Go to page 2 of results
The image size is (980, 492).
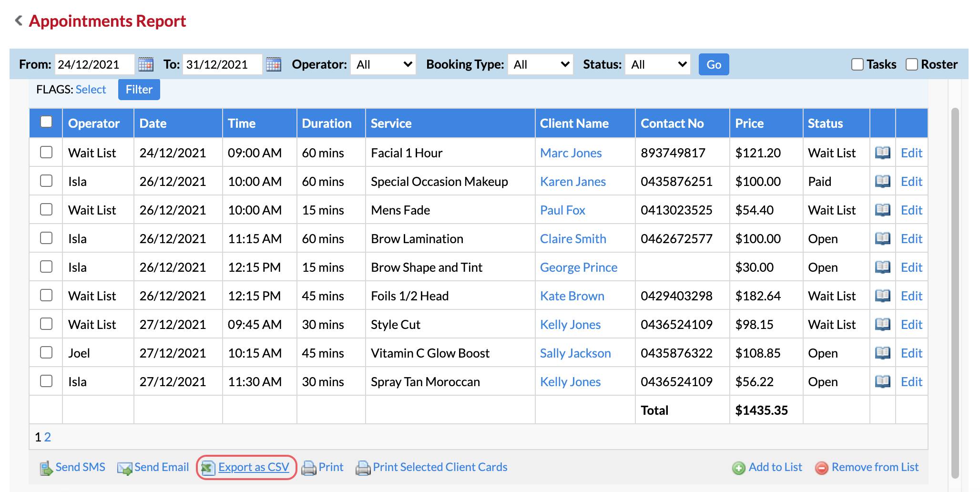coord(48,437)
